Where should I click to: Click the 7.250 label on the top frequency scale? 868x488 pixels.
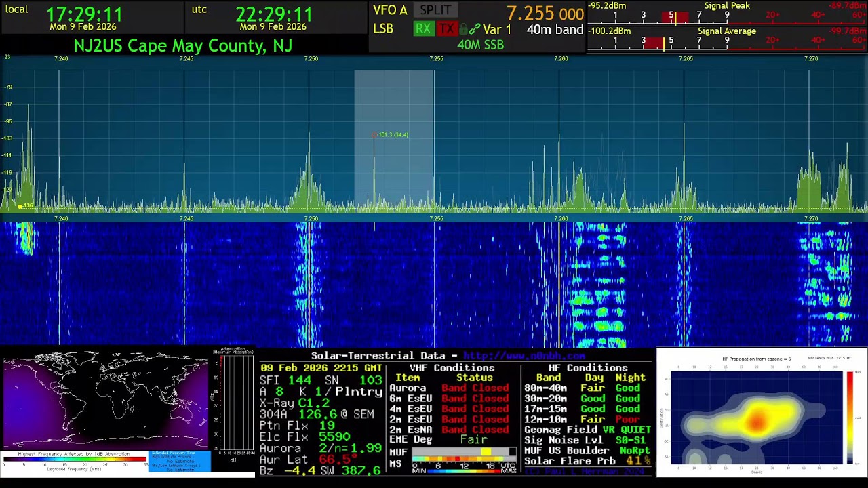point(311,59)
